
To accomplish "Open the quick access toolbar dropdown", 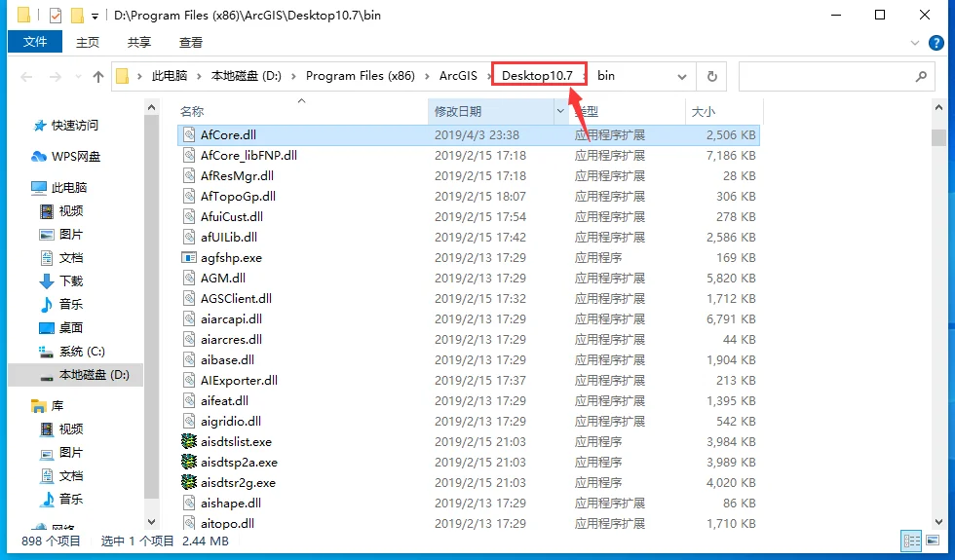I will tap(95, 16).
